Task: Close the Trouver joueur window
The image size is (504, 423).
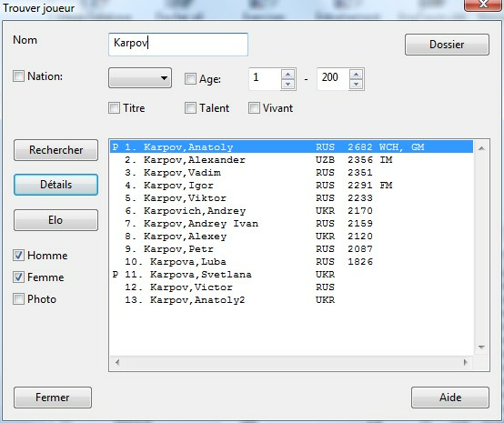Action: tap(483, 5)
